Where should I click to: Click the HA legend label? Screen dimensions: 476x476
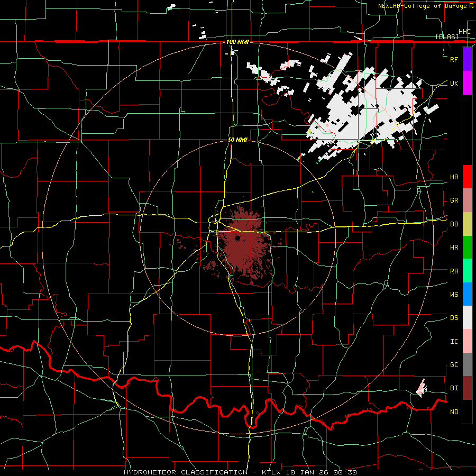pyautogui.click(x=454, y=177)
